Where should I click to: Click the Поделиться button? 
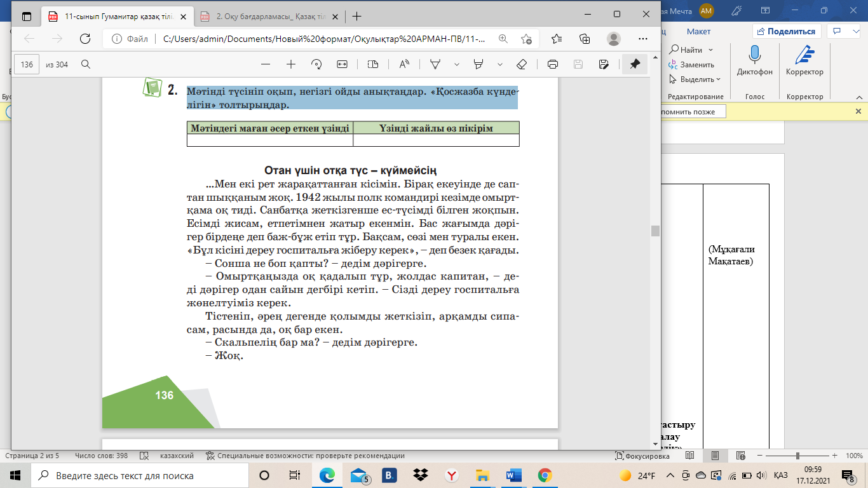[x=787, y=32]
